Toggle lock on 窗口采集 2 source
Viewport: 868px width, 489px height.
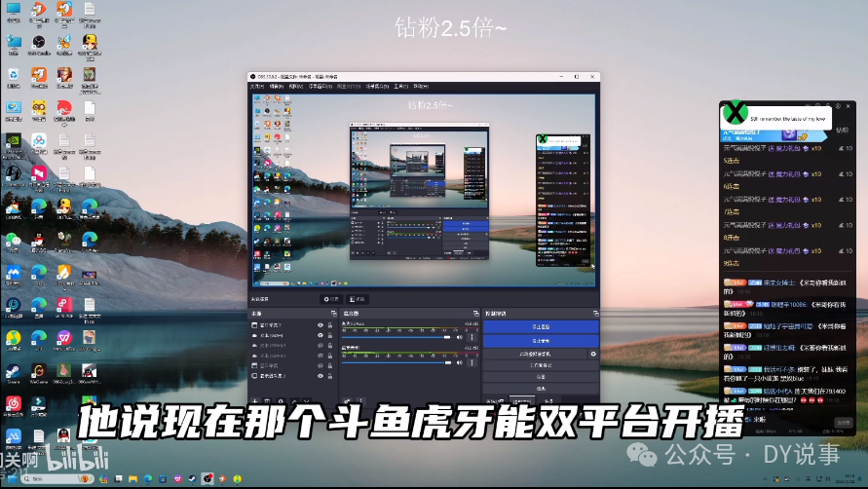click(x=330, y=325)
